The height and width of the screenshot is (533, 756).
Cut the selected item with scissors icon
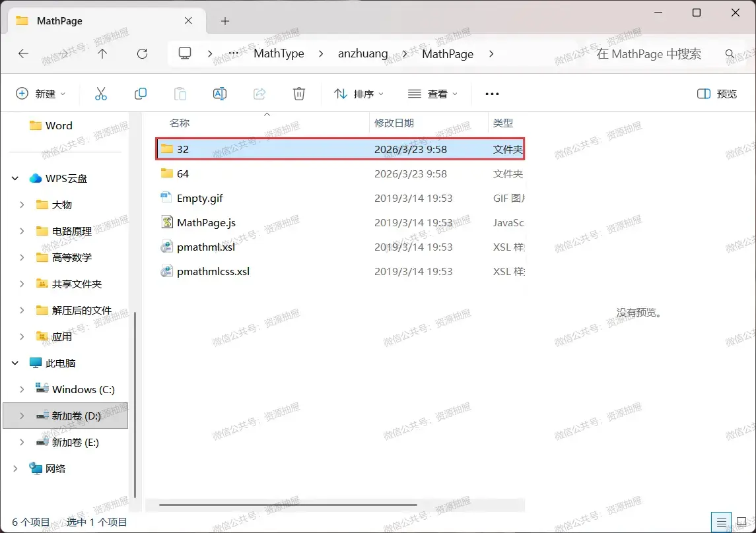[101, 94]
